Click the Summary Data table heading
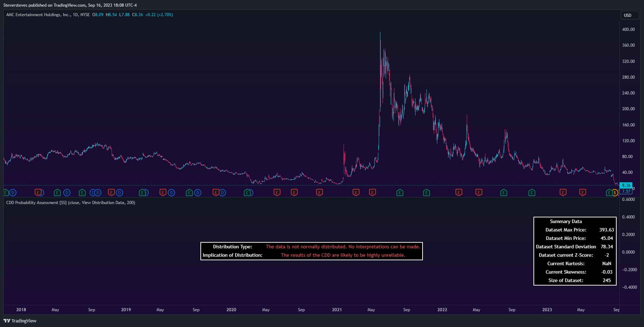The height and width of the screenshot is (327, 644). (566, 222)
